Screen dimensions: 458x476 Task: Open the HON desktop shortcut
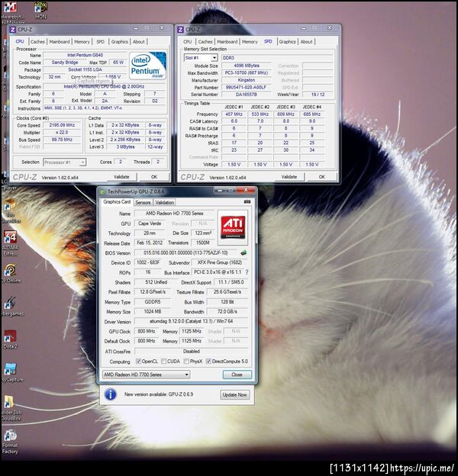click(x=40, y=10)
